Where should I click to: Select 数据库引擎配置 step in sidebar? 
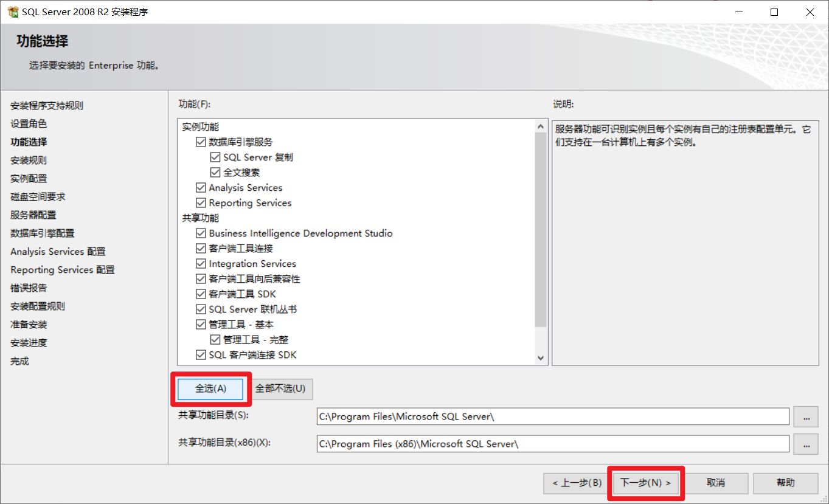pos(43,233)
